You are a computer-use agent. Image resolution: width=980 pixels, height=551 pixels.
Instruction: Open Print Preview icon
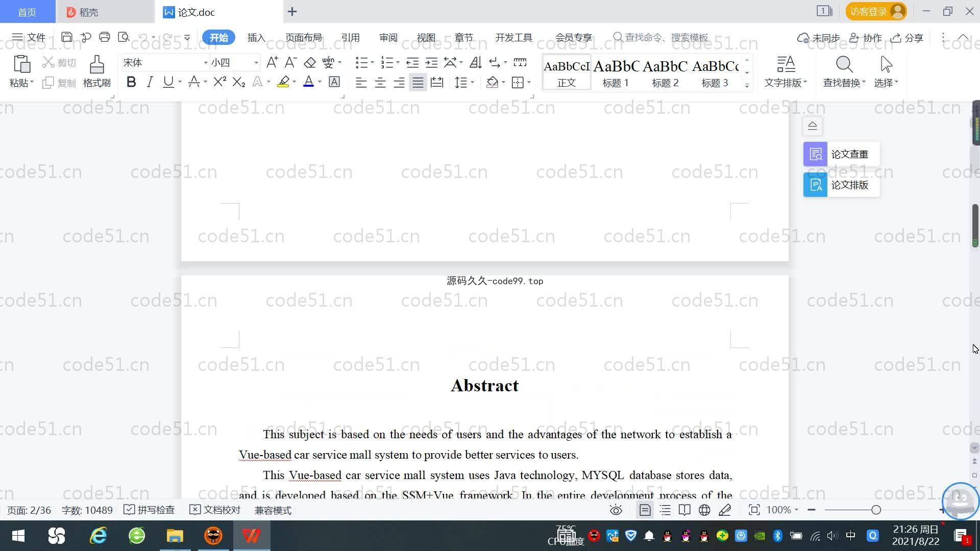tap(124, 37)
